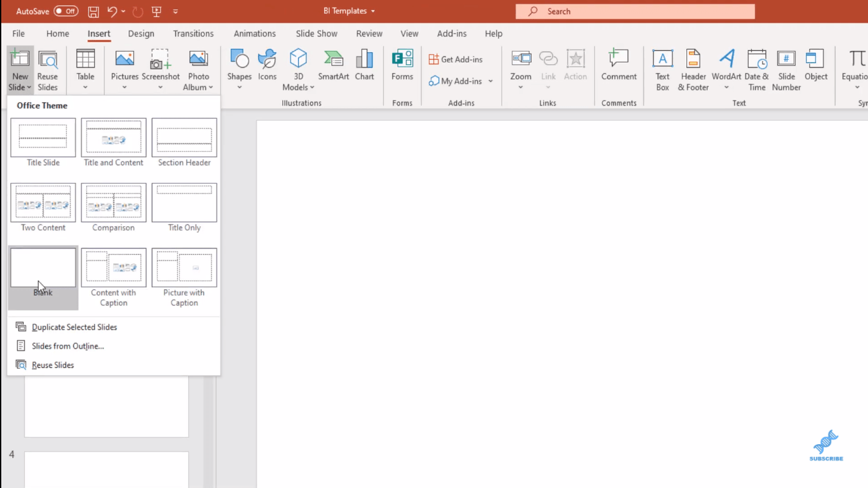Insert a Comment
868x488 pixels.
pyautogui.click(x=619, y=65)
